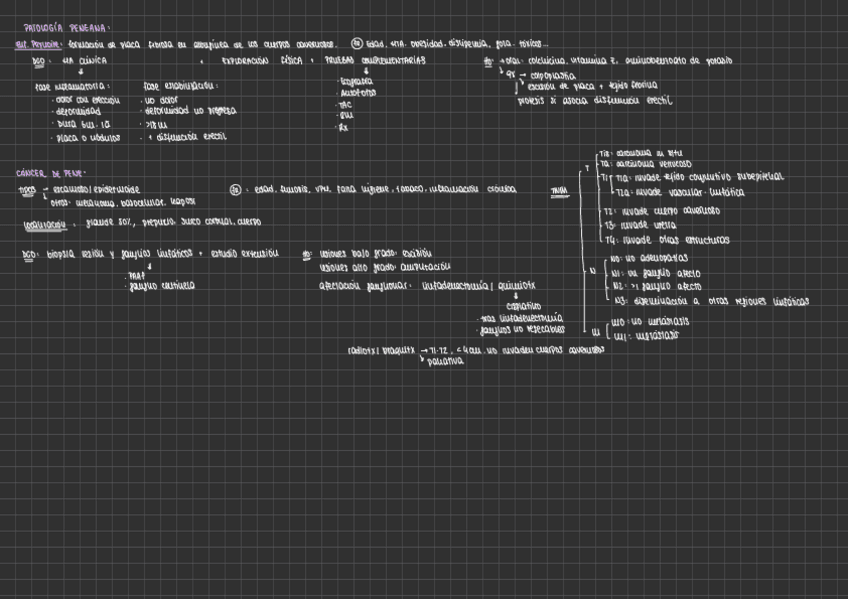The image size is (848, 599).
Task: Click the purple "Patología Peneana" title
Action: (x=67, y=29)
